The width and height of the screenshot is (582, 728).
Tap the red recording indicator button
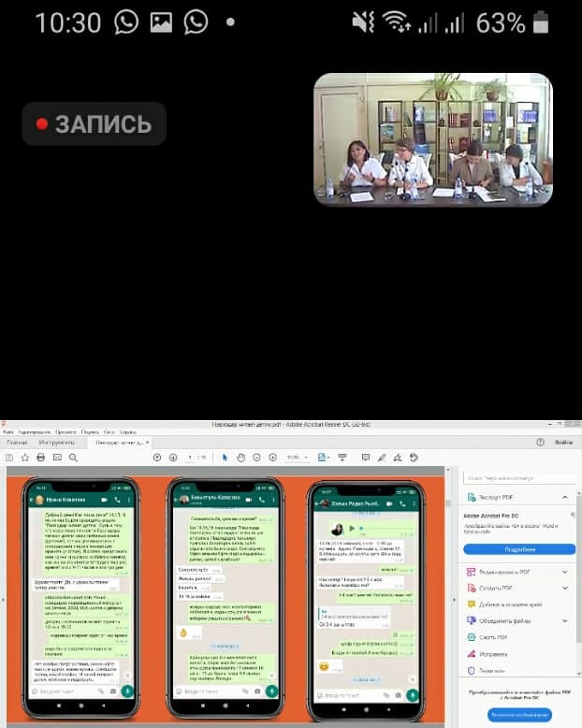click(x=94, y=124)
